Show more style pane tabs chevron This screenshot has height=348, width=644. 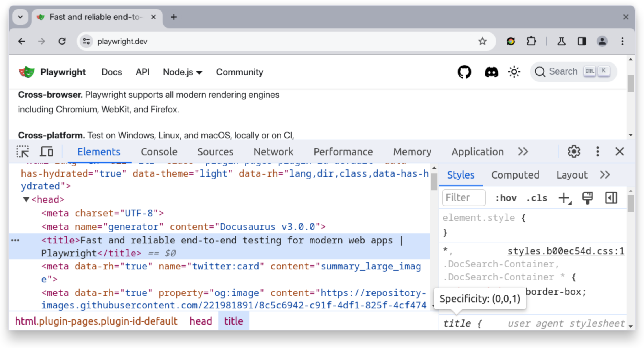pos(605,175)
